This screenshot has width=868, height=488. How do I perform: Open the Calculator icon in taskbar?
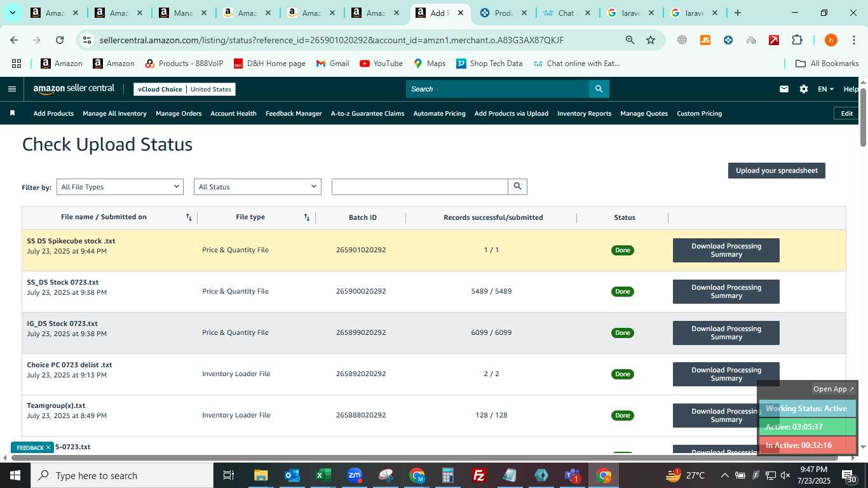[448, 475]
